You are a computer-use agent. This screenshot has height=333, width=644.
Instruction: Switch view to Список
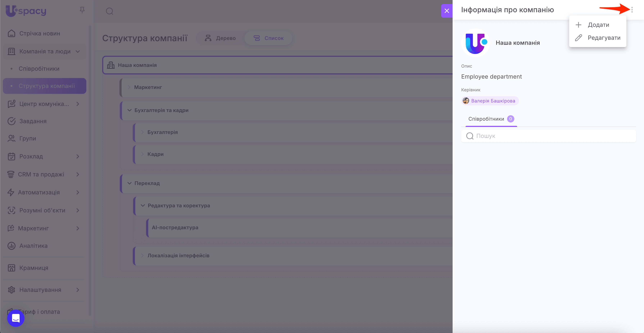(x=269, y=38)
